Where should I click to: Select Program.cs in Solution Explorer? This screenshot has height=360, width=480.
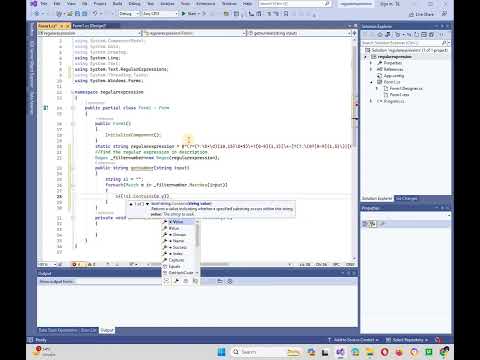(x=391, y=101)
